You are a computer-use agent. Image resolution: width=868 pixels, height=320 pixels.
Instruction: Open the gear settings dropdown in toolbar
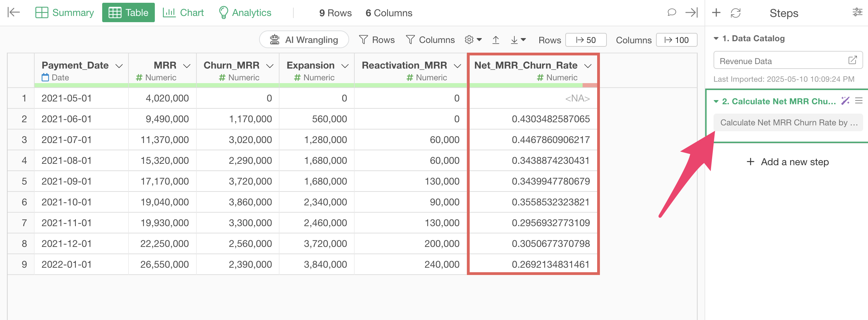point(473,40)
